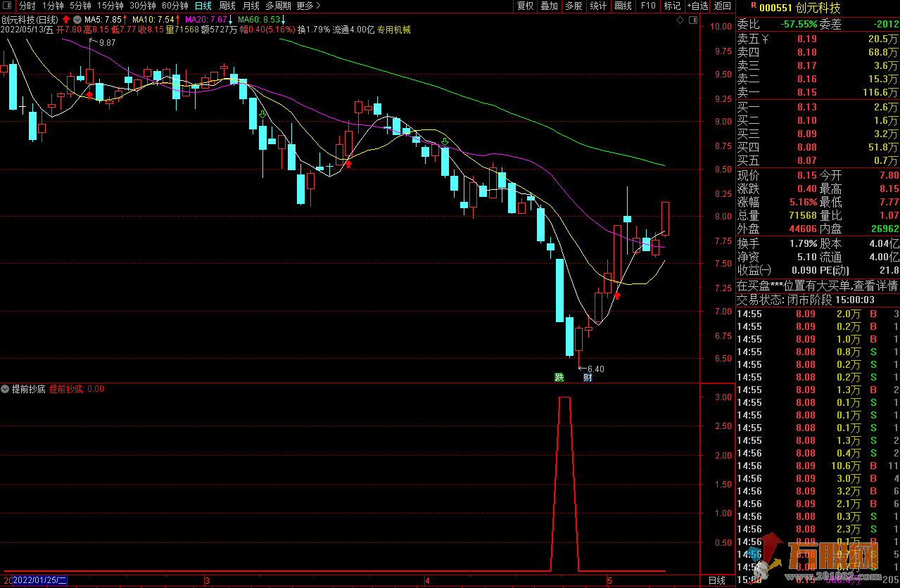The width and height of the screenshot is (900, 588).
Task: Click the 专用机械 industry label
Action: (394, 30)
